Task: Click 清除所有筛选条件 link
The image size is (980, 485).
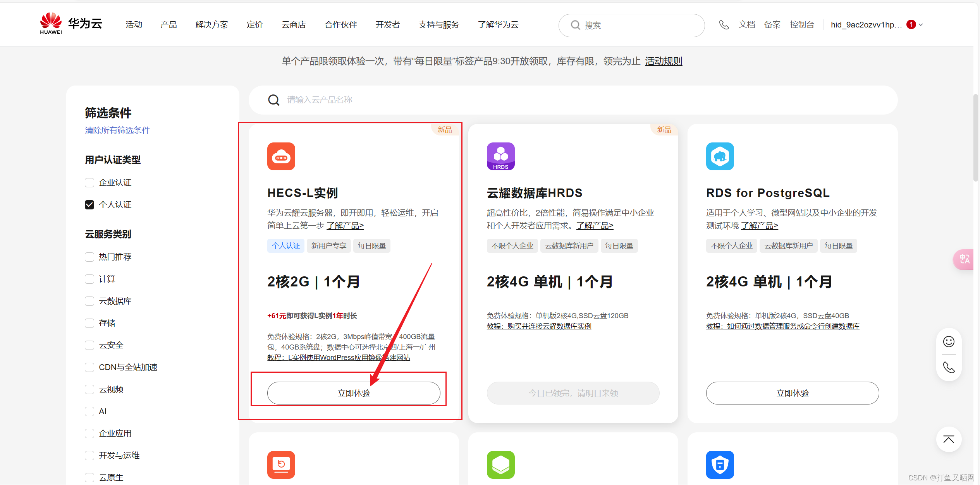Action: coord(117,130)
